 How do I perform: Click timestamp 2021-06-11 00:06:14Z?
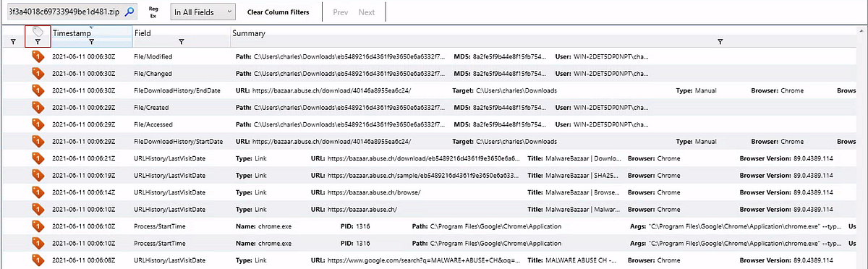[x=84, y=192]
